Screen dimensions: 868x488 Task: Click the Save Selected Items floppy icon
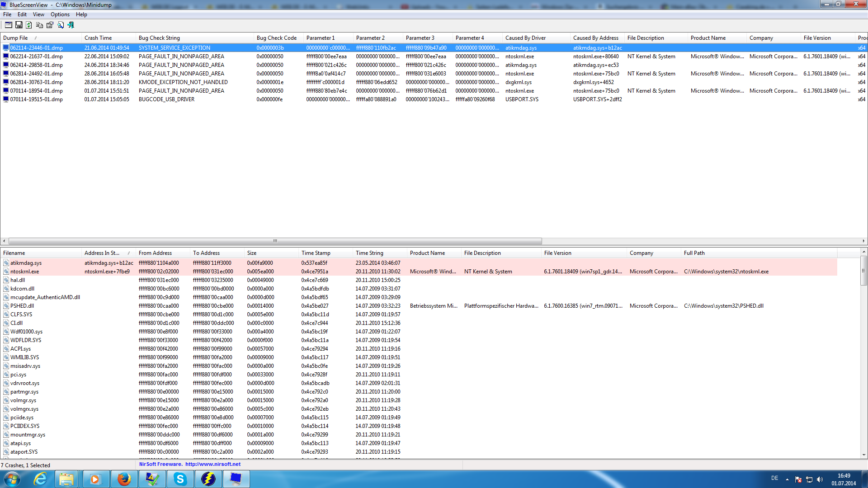(19, 25)
